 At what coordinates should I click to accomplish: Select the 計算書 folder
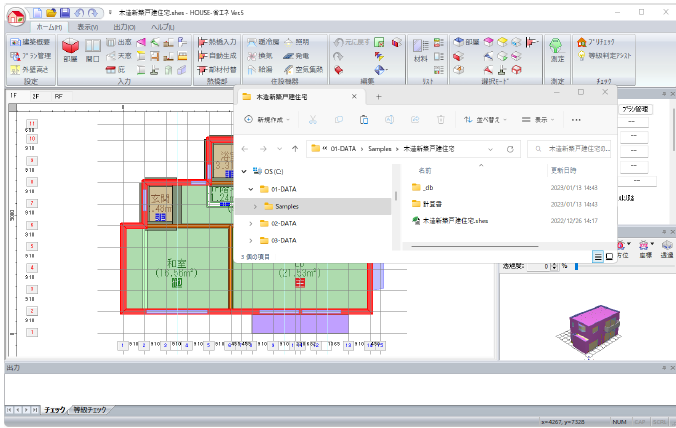coord(427,204)
